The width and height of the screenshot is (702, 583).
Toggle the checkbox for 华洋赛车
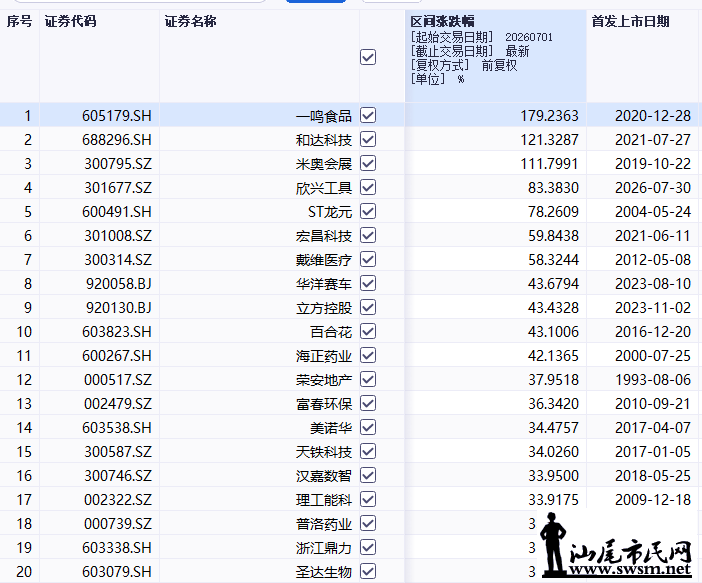click(x=368, y=283)
